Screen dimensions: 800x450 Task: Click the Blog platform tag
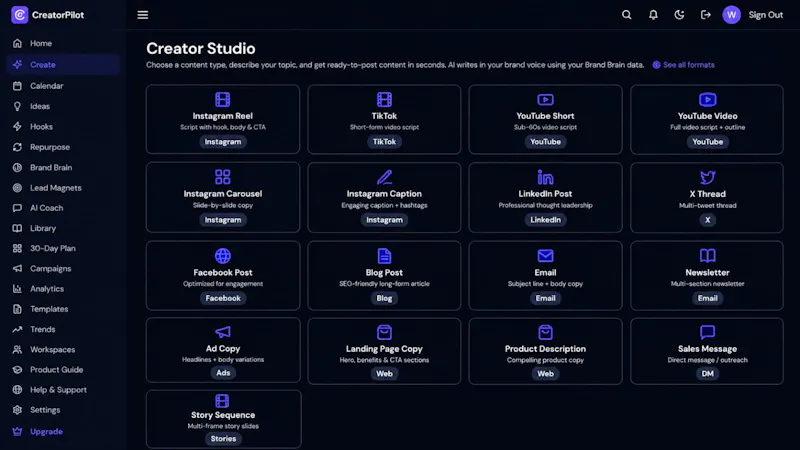(384, 298)
